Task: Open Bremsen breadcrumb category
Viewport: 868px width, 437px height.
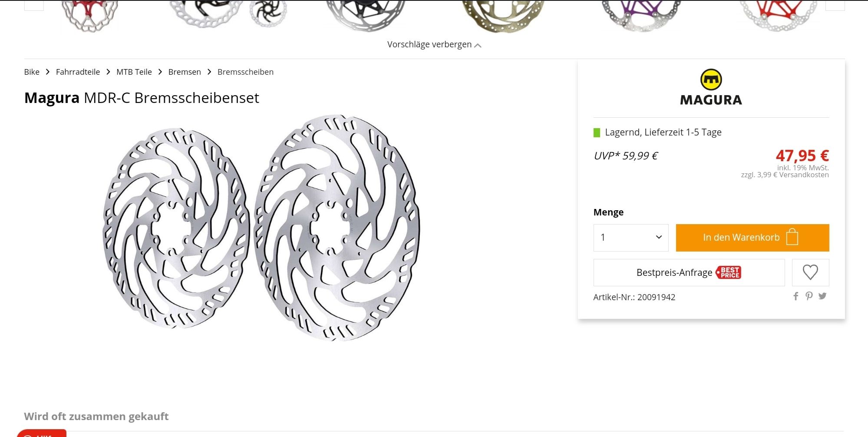Action: (185, 72)
